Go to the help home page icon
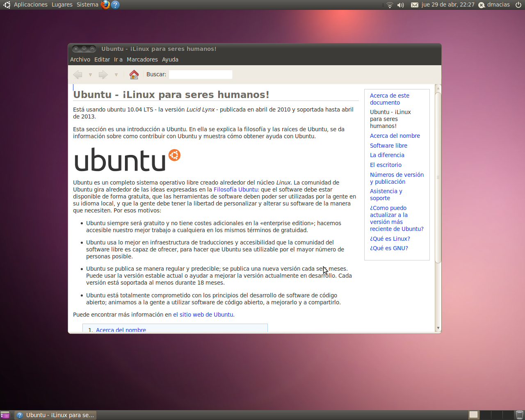 click(134, 74)
